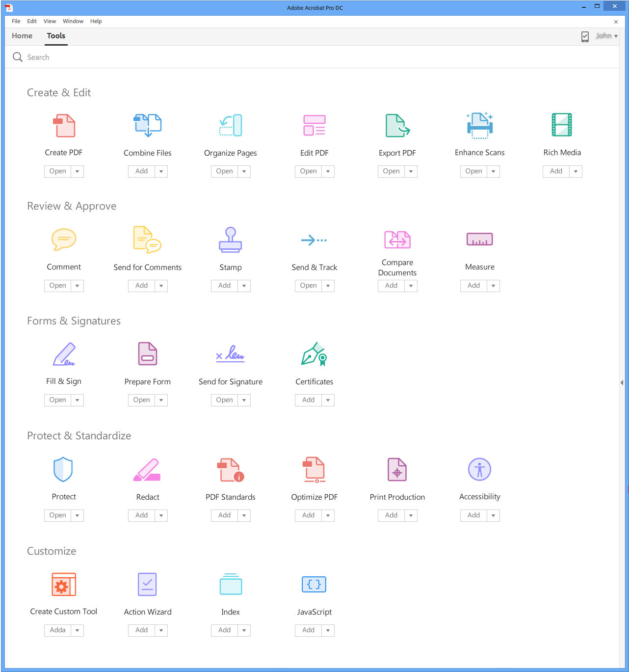Click the PDF Standards icon

(231, 470)
